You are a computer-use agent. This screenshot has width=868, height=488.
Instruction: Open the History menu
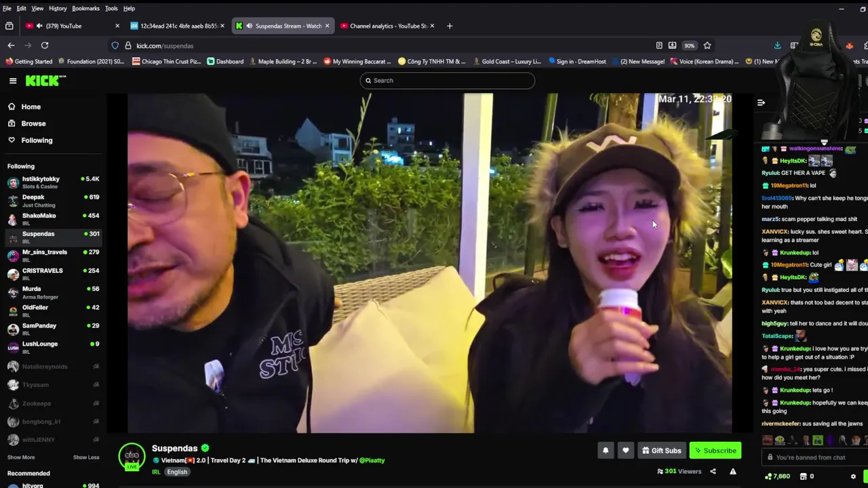coord(58,8)
